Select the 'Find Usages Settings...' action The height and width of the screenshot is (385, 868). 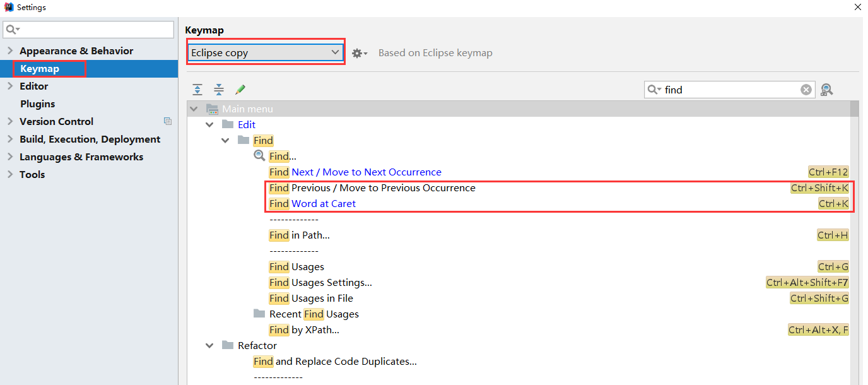(x=320, y=282)
